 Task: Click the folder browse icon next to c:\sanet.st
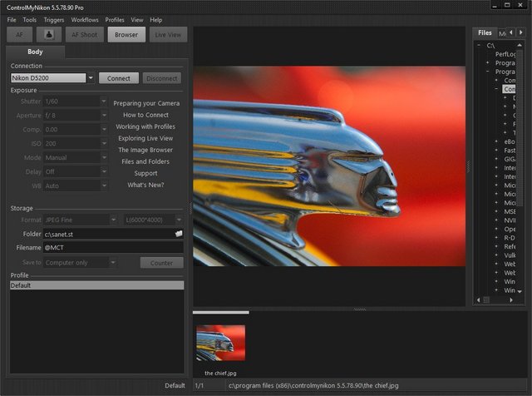tap(179, 234)
